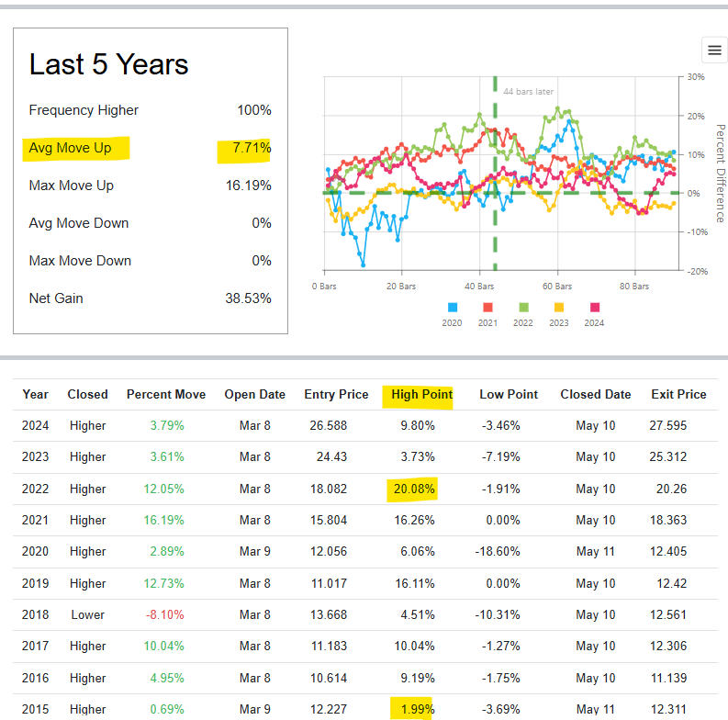This screenshot has height=720, width=728.
Task: Click the Max Move Up label
Action: (x=71, y=186)
